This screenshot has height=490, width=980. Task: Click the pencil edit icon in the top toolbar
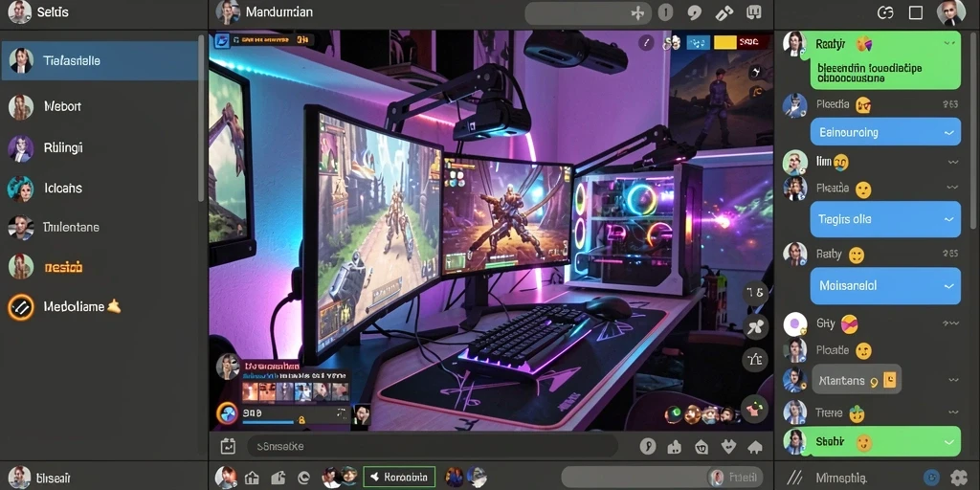[724, 12]
